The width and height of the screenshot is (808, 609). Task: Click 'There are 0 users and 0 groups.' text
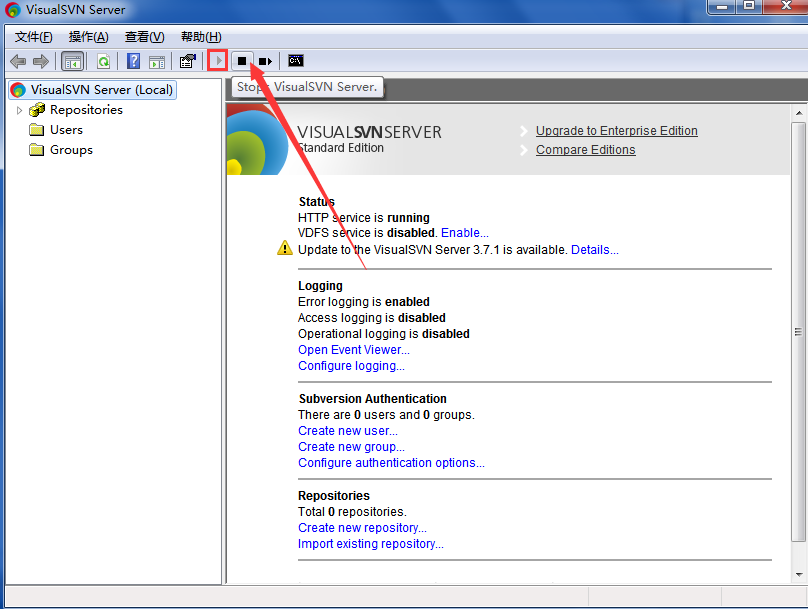[x=386, y=415]
